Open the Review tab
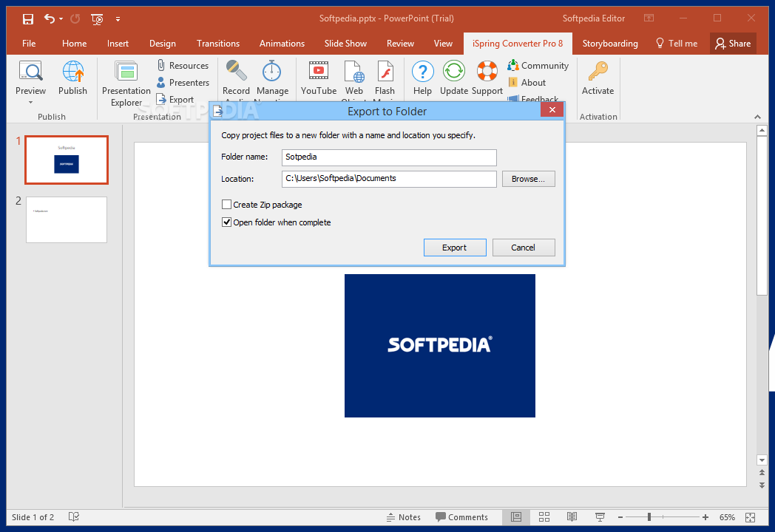 [400, 44]
